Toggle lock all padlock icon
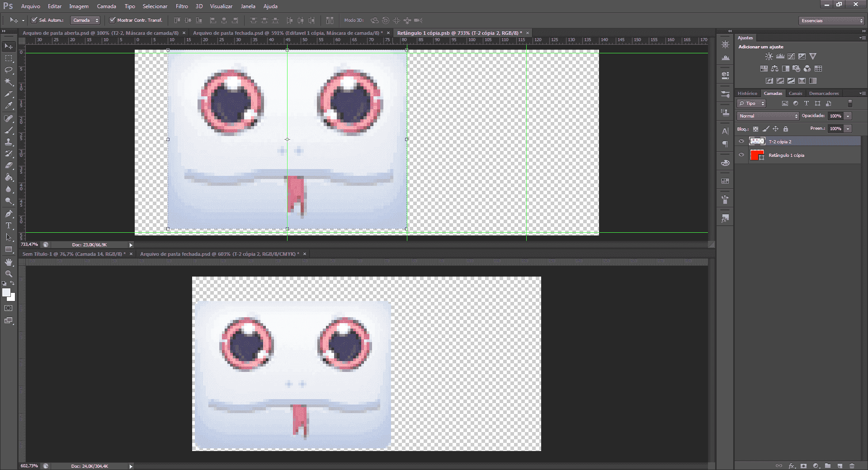The width and height of the screenshot is (868, 470). (x=785, y=129)
